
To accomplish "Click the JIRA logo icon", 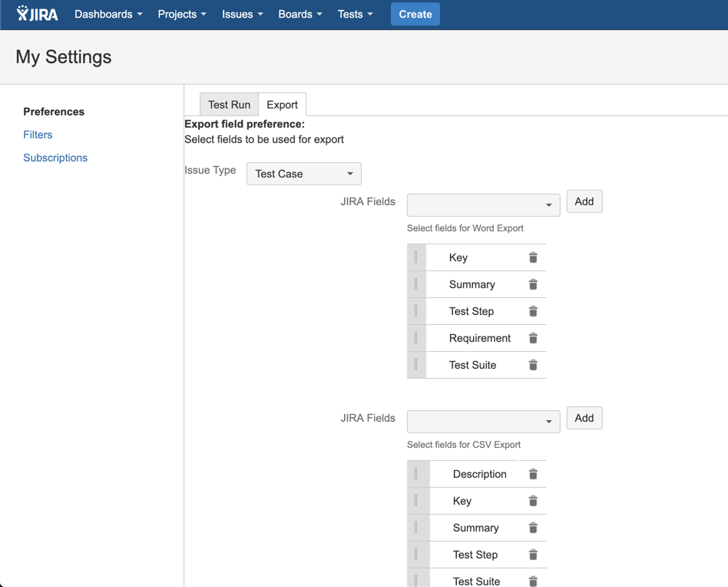I will (37, 14).
